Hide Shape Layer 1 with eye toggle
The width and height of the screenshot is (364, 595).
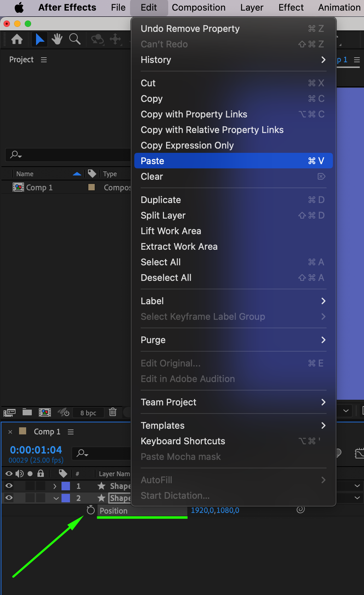9,486
